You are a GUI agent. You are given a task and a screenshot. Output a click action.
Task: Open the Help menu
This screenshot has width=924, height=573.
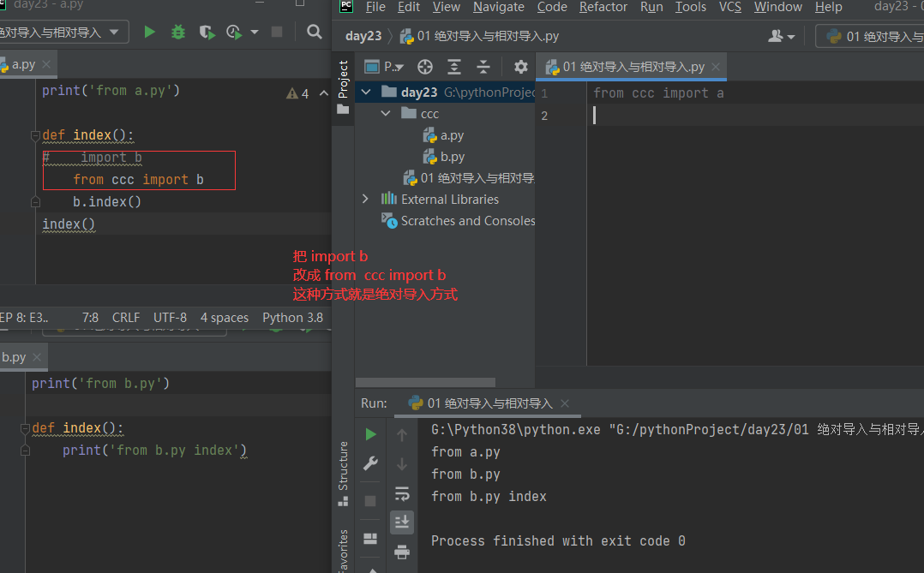[x=829, y=7]
